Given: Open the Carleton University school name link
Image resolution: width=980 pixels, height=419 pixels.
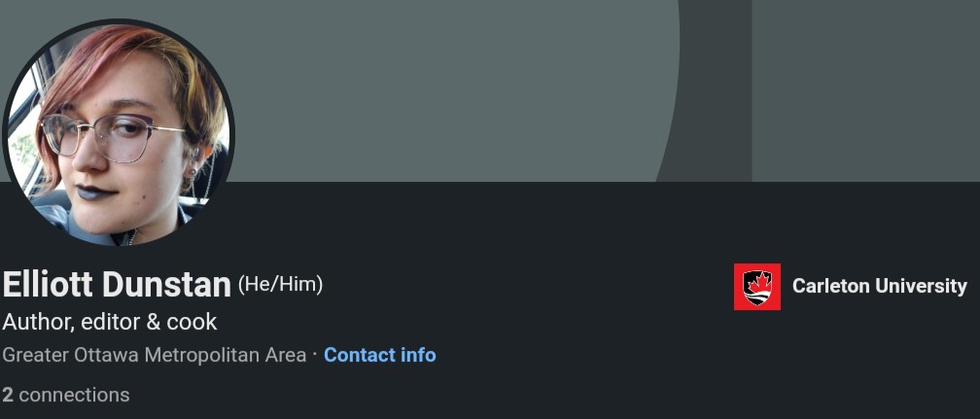Looking at the screenshot, I should [x=879, y=286].
